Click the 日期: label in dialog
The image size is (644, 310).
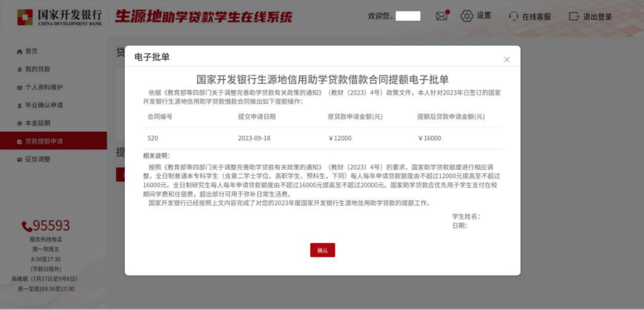point(460,225)
